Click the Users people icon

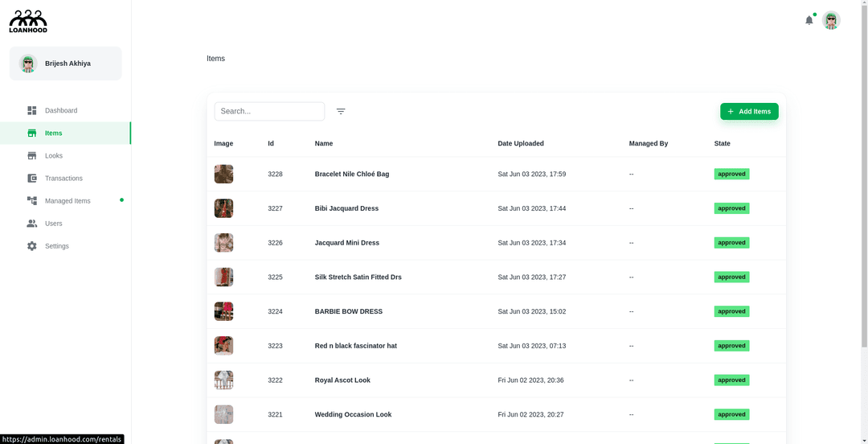tap(32, 224)
